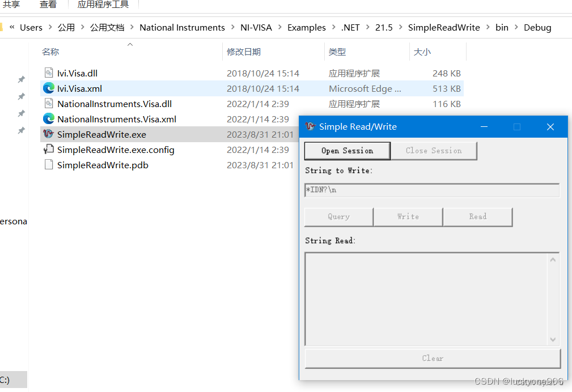
Task: Click the Write button
Action: (x=408, y=217)
